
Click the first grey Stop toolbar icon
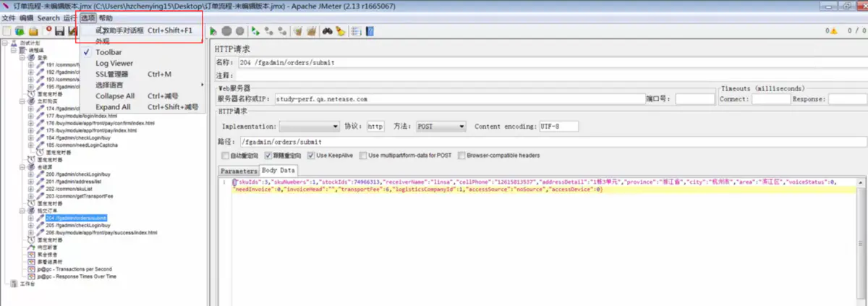click(226, 31)
